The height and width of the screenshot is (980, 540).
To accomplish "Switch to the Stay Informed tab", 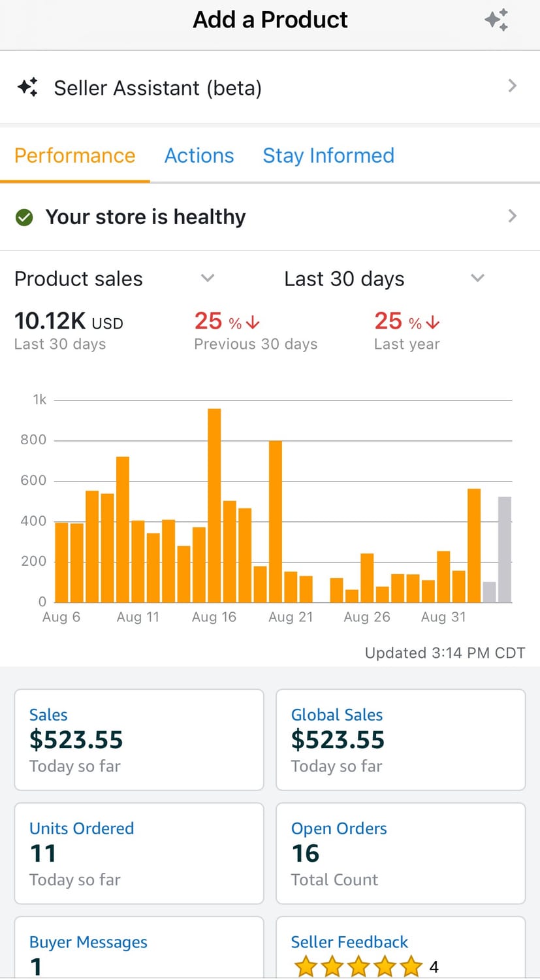I will pos(328,155).
